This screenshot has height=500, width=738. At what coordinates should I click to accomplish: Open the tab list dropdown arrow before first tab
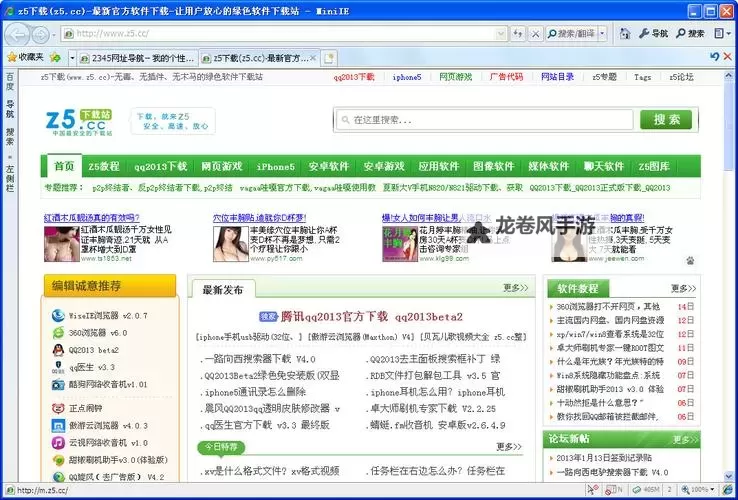click(x=72, y=58)
